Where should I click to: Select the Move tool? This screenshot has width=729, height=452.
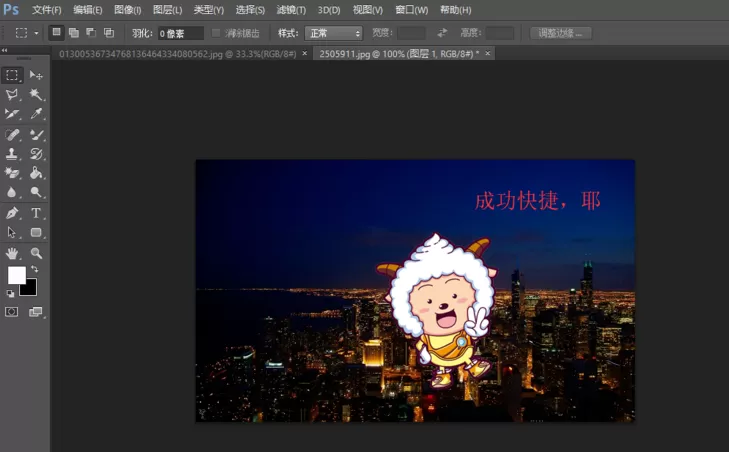36,75
